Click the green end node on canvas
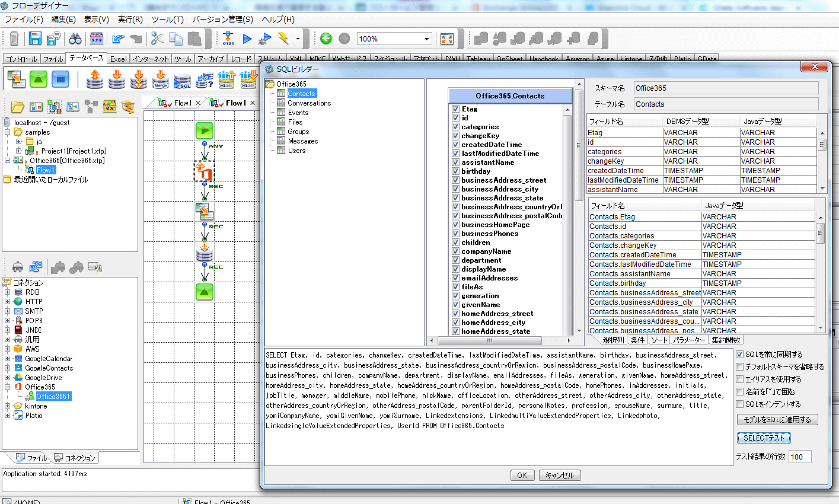Screen dimensions: 839x504 tap(205, 292)
